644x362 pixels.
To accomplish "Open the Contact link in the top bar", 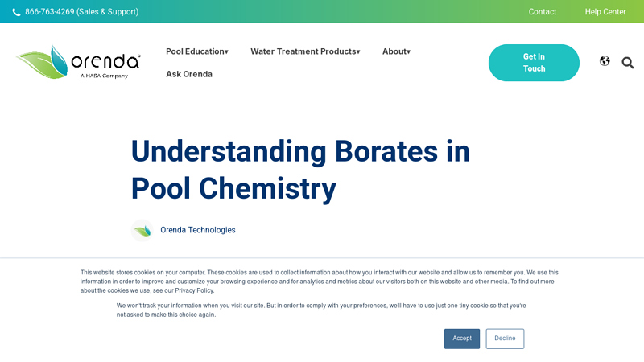I will 542,12.
